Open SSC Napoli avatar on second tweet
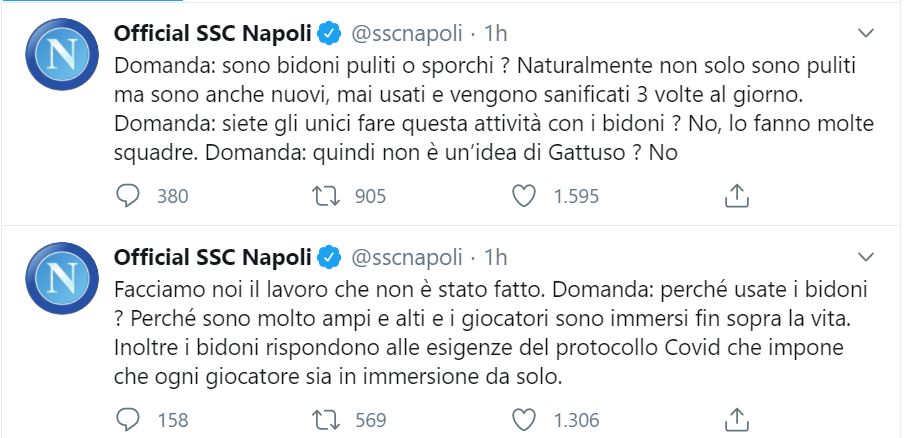Viewport: 908px width, 438px height. tap(62, 278)
